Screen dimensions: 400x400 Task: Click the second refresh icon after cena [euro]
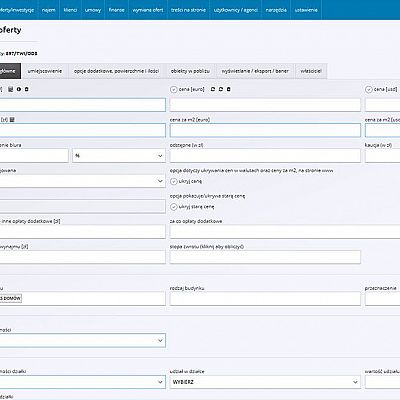point(221,89)
